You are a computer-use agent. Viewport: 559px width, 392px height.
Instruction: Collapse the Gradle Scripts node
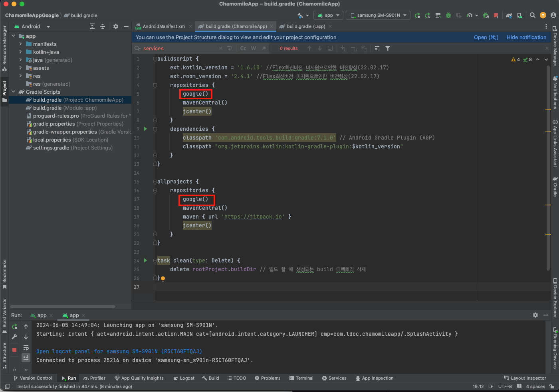pos(14,92)
